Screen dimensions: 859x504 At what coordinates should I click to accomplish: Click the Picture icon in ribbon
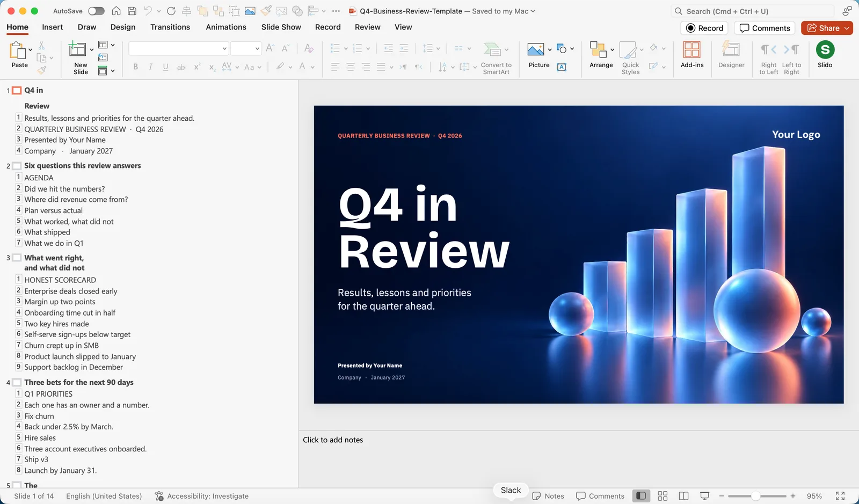coord(536,49)
